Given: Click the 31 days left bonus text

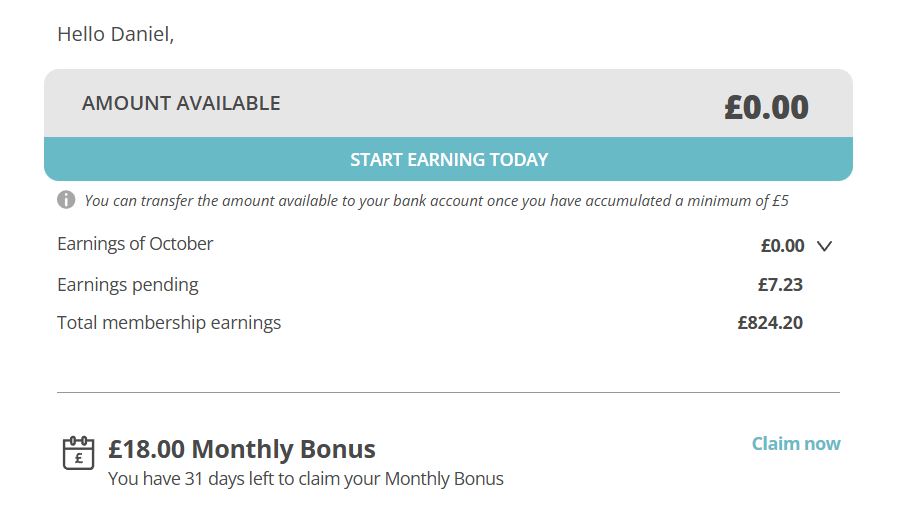Looking at the screenshot, I should (306, 479).
